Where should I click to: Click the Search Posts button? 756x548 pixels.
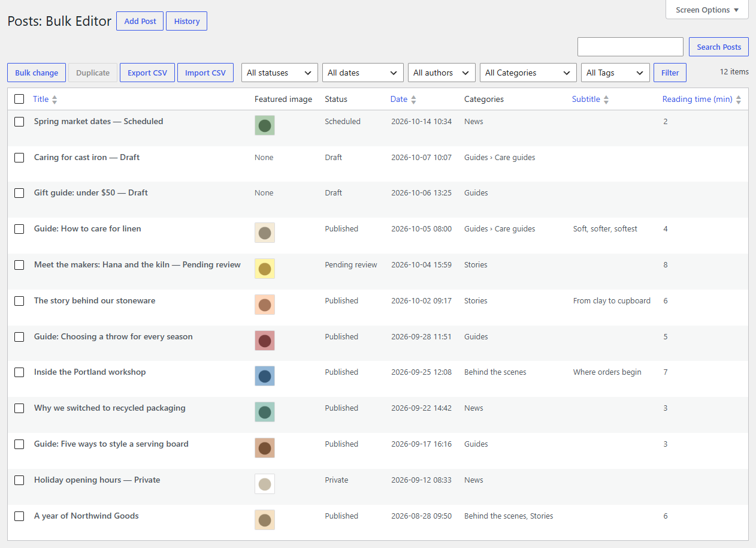(719, 47)
